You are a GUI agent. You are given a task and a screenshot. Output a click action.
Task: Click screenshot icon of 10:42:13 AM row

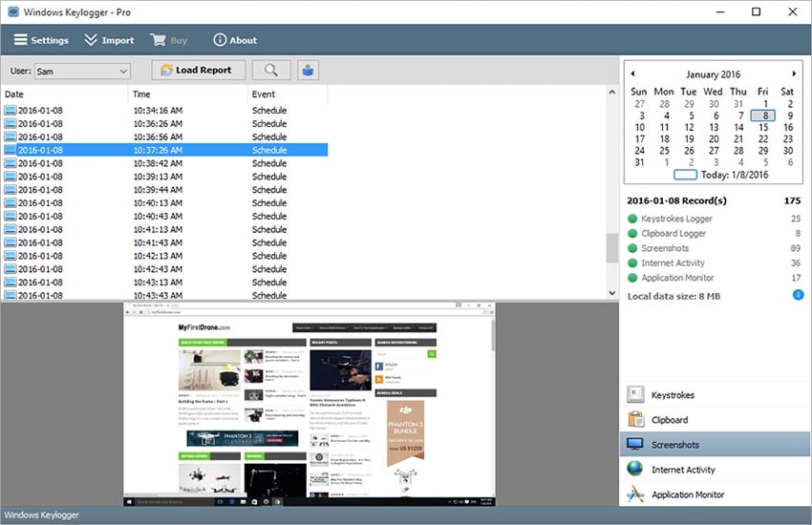pos(10,256)
